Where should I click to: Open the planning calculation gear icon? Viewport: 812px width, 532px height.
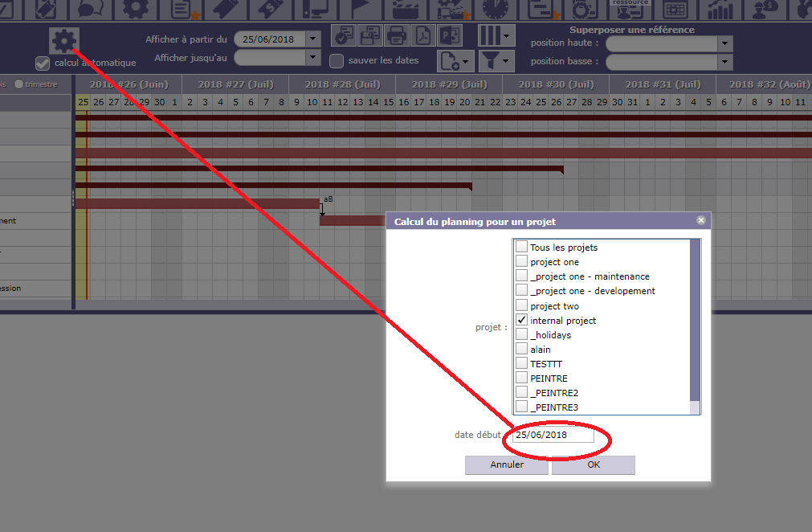(64, 40)
